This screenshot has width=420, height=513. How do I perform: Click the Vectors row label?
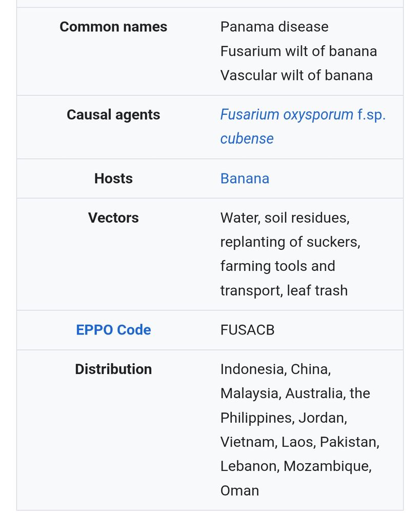113,218
